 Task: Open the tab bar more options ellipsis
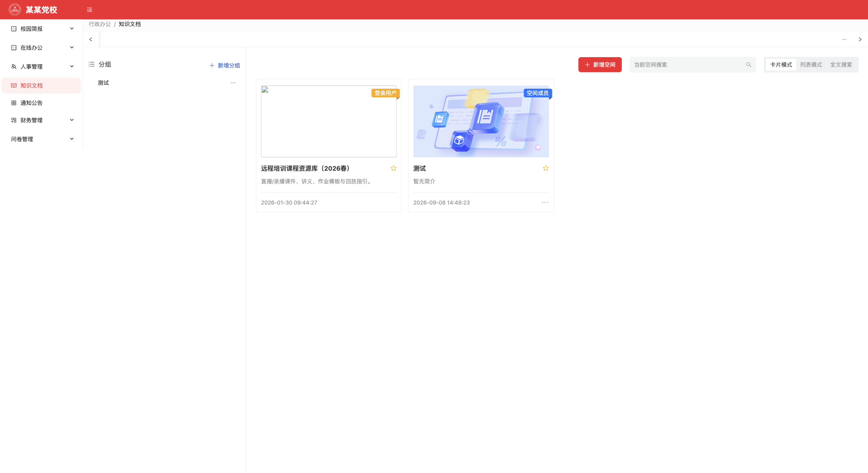844,39
